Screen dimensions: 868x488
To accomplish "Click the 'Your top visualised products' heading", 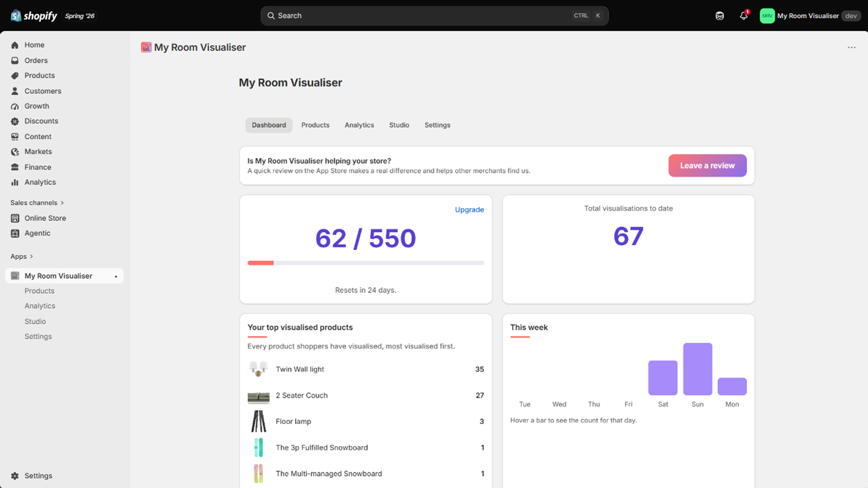I will click(300, 328).
